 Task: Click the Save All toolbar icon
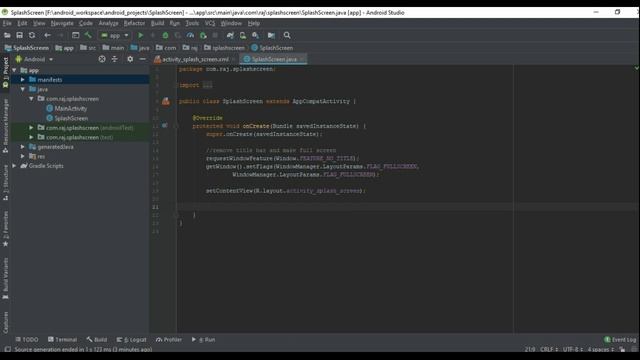click(19, 36)
